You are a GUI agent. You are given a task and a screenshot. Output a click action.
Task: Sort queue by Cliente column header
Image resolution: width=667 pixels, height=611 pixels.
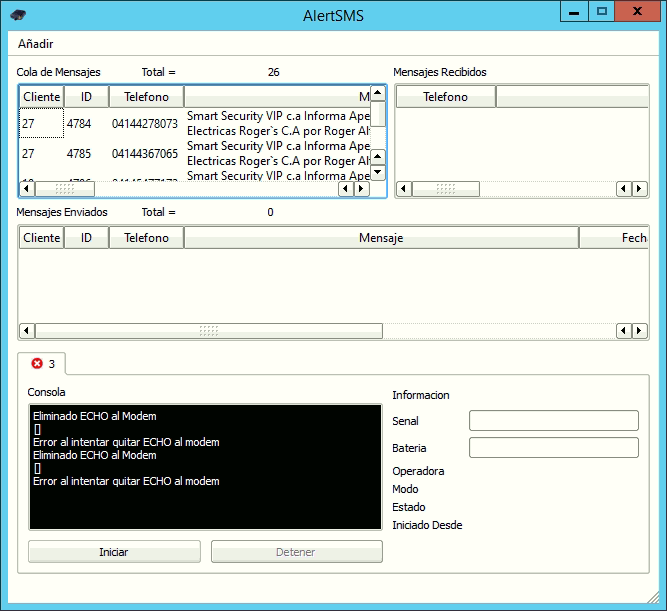[41, 97]
